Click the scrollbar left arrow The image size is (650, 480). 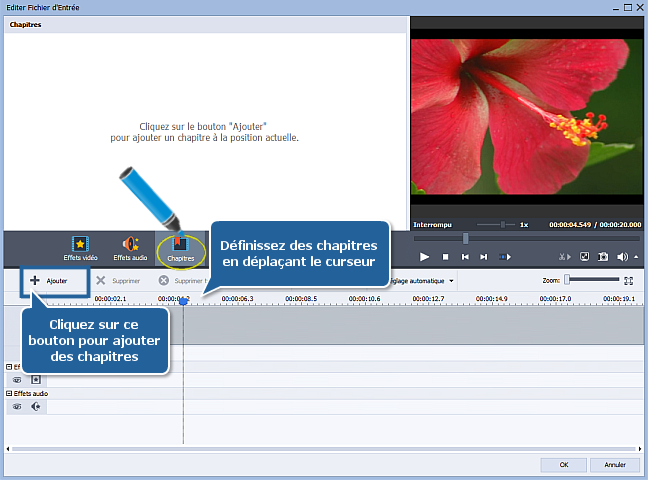(8, 449)
